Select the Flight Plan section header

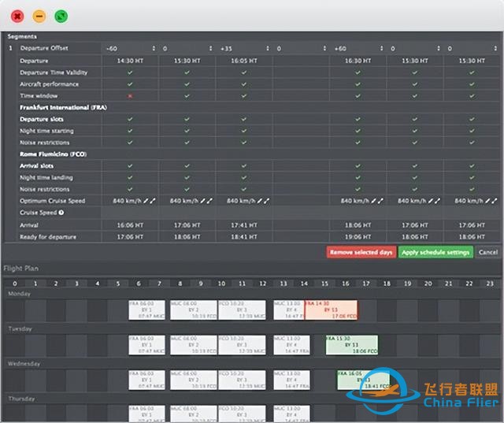click(x=21, y=267)
